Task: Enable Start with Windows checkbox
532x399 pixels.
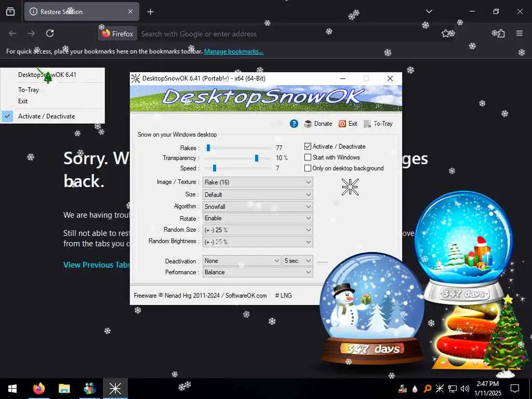Action: (x=308, y=157)
